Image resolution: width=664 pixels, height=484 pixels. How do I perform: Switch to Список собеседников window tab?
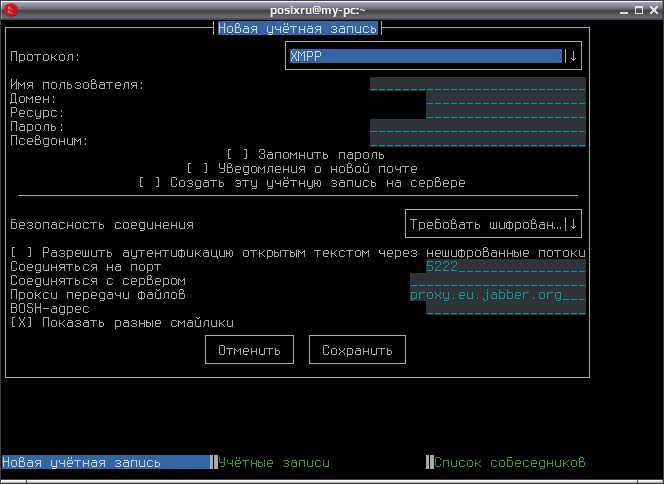510,462
